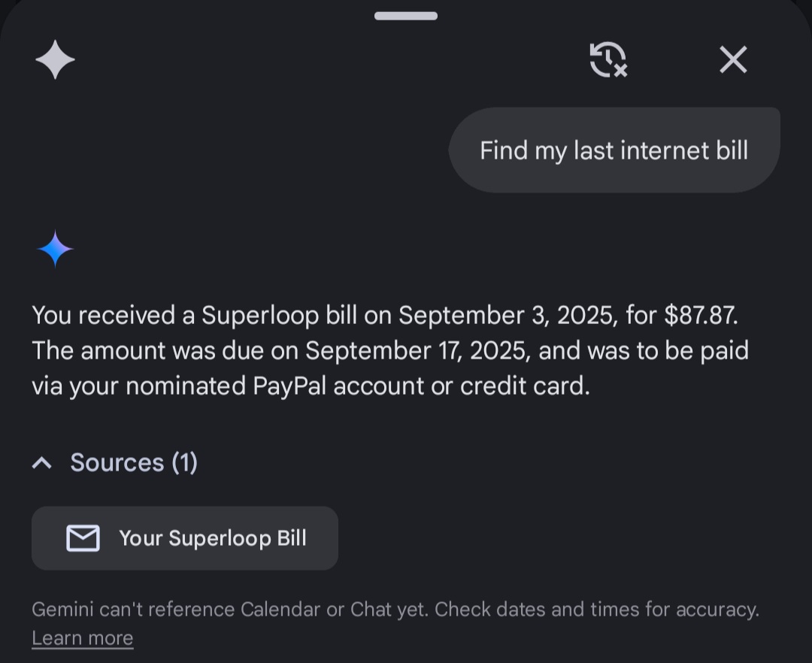
Task: Collapse Sources using the chevron arrow
Action: (42, 463)
